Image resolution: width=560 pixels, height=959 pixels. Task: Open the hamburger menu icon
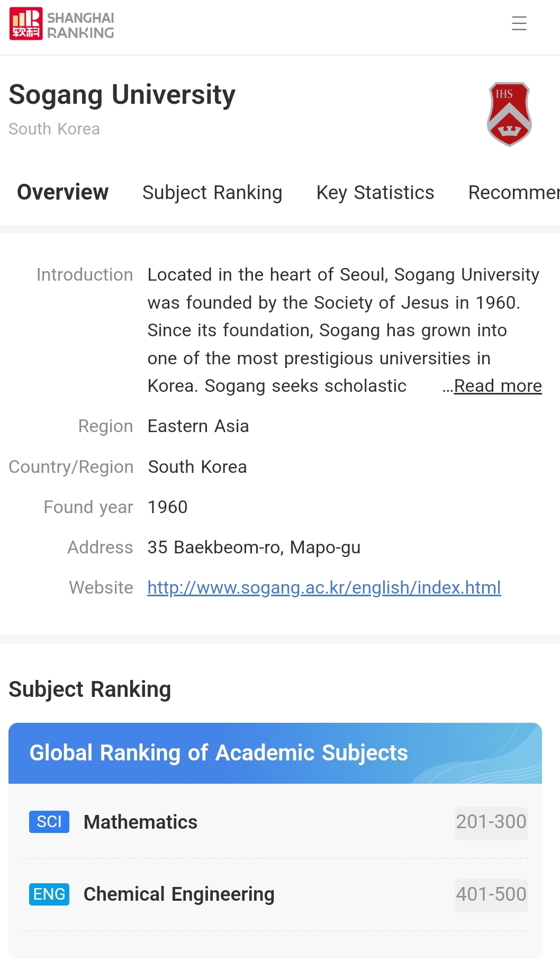tap(519, 23)
